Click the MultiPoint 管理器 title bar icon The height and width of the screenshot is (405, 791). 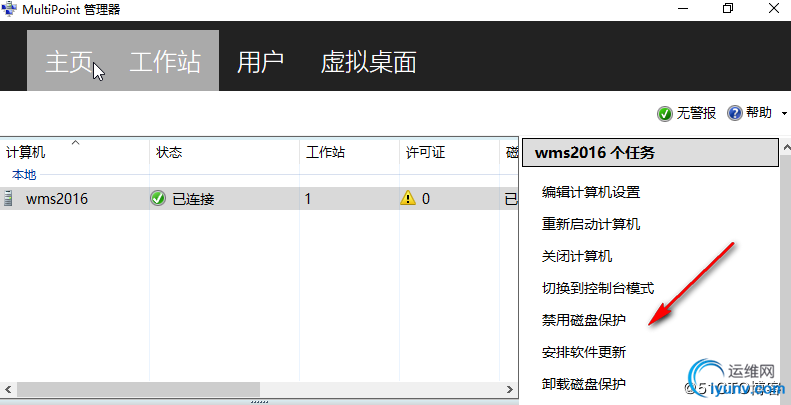point(9,9)
